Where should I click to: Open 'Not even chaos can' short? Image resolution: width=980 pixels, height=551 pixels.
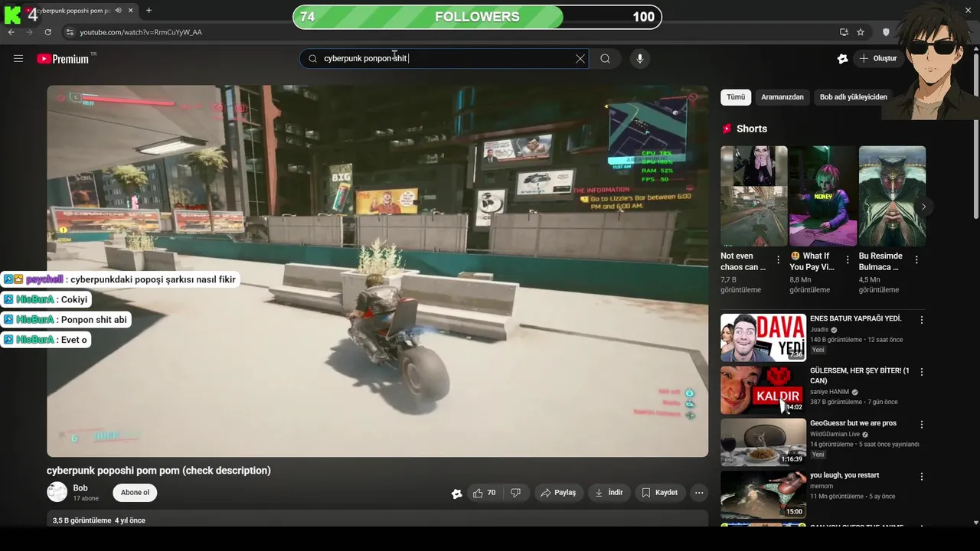click(753, 196)
